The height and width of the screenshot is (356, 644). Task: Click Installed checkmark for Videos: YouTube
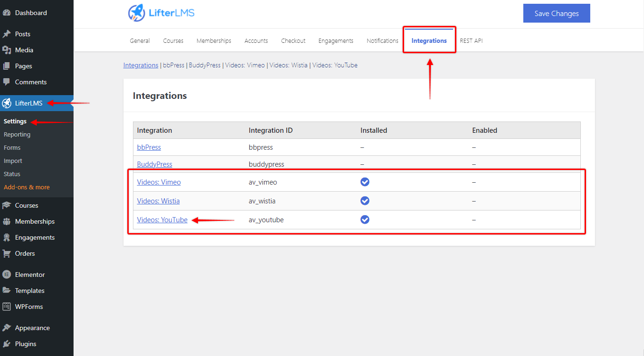(365, 219)
